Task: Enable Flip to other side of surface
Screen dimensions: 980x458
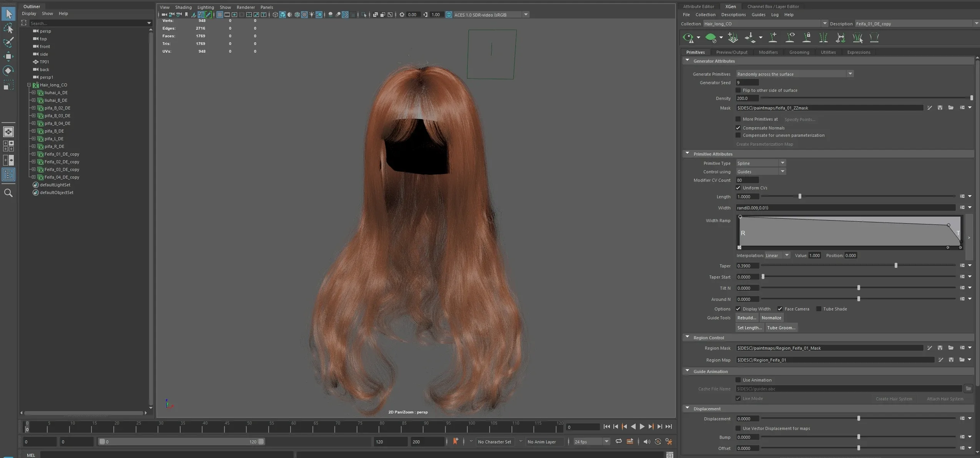Action: tap(738, 90)
